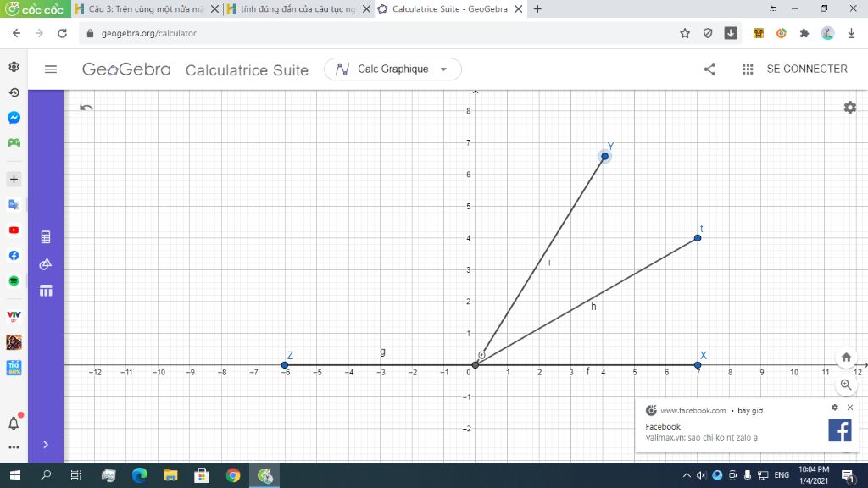The height and width of the screenshot is (488, 868).
Task: Open YouTube from the sidebar
Action: pyautogui.click(x=14, y=230)
